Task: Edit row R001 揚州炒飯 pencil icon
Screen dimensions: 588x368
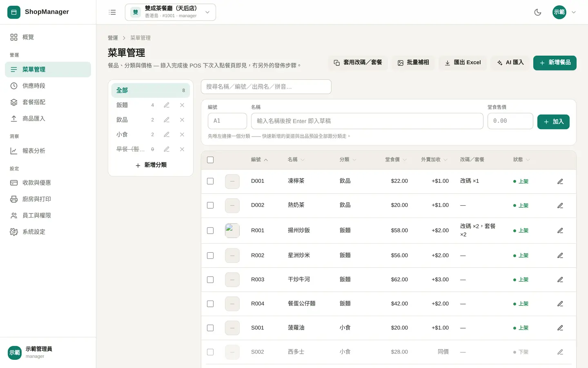Action: coord(560,231)
